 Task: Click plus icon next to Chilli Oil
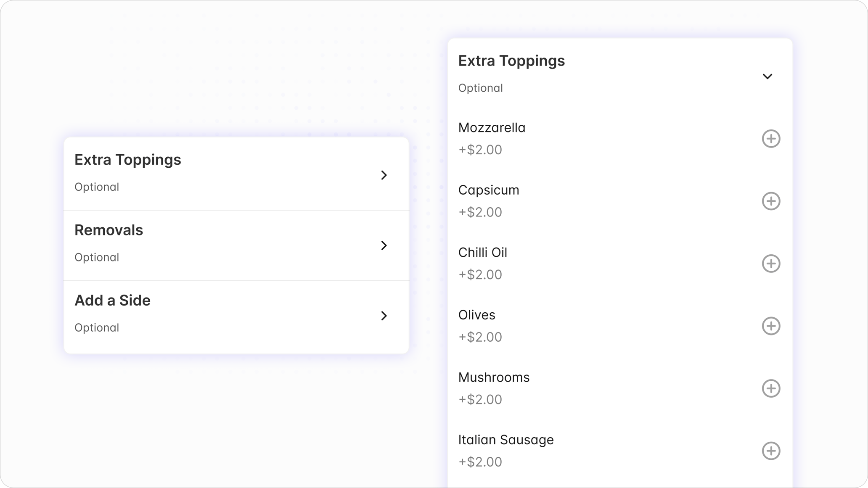(x=771, y=264)
